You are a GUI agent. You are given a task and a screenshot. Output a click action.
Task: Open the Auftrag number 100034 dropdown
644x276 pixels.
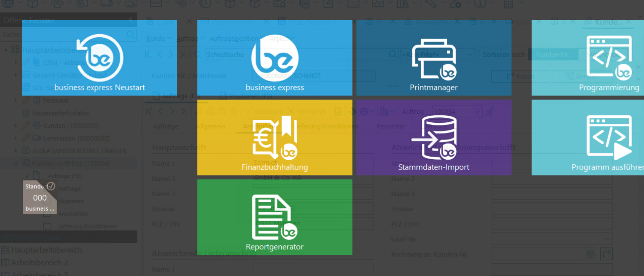(477, 112)
